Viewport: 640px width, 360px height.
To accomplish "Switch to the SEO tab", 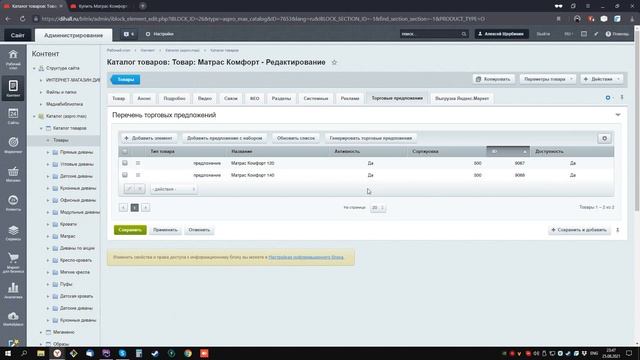I will (255, 98).
